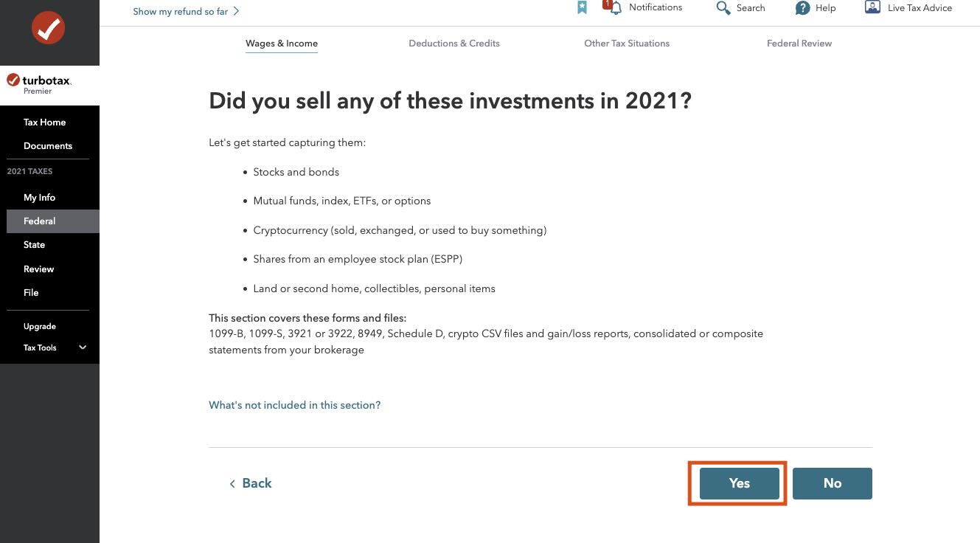The image size is (980, 543).
Task: Expand Show my refund so far
Action: click(186, 11)
